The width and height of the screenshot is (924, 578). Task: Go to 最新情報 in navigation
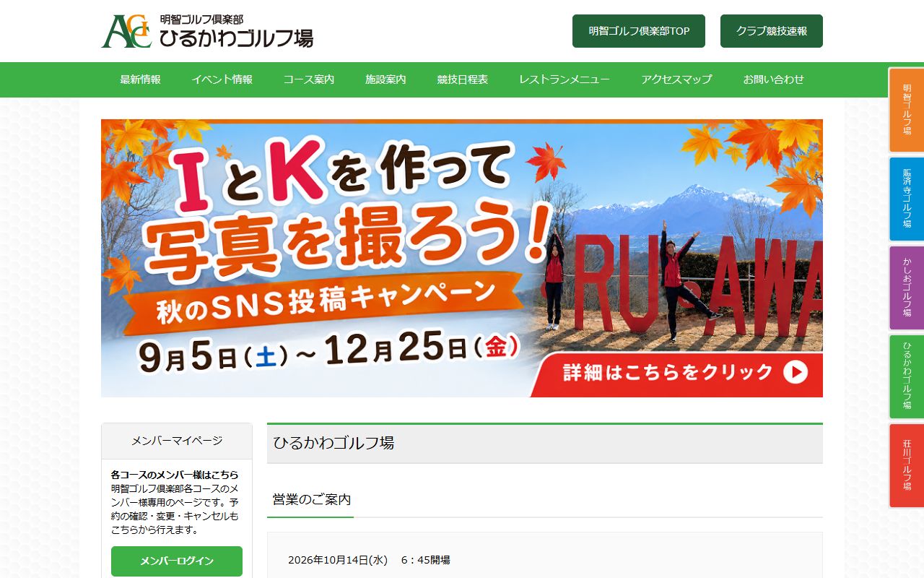[x=140, y=79]
